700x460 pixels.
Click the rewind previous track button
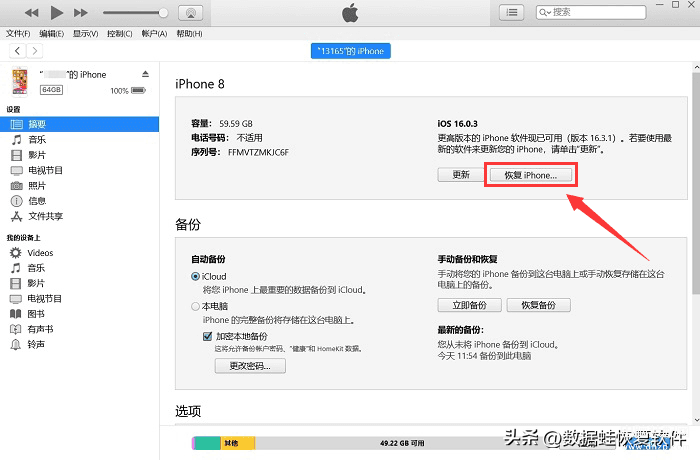[x=31, y=13]
